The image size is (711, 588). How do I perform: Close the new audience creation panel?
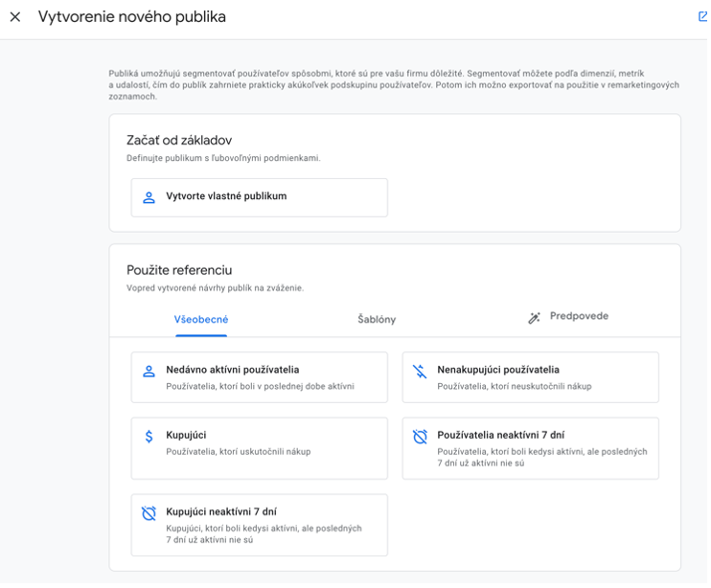click(15, 17)
